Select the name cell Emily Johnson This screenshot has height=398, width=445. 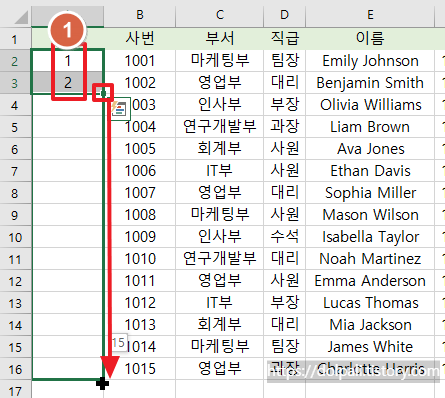point(370,61)
